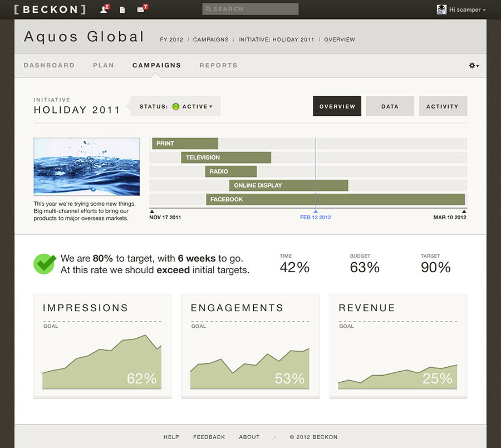Open the Reports tab
Screen dimensions: 501x448
click(218, 65)
